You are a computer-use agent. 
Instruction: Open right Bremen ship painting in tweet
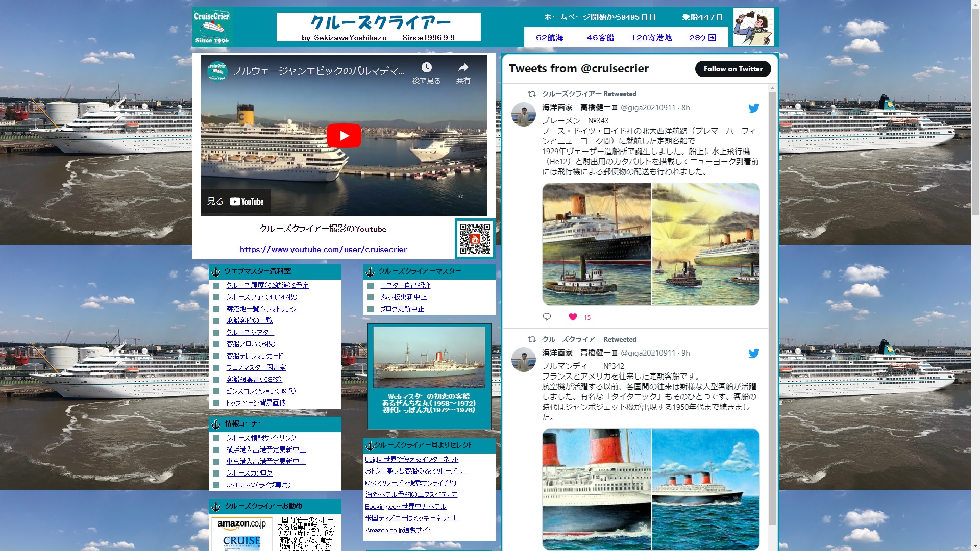click(x=705, y=244)
